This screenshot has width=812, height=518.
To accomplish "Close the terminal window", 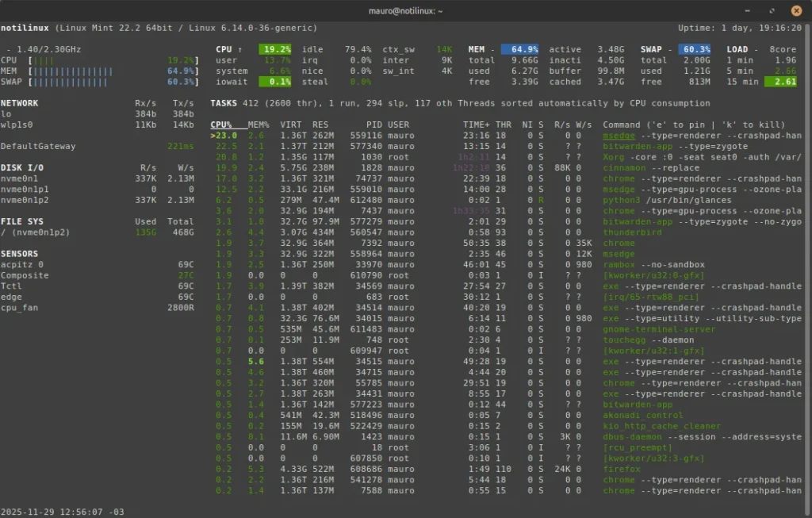I will click(x=796, y=10).
